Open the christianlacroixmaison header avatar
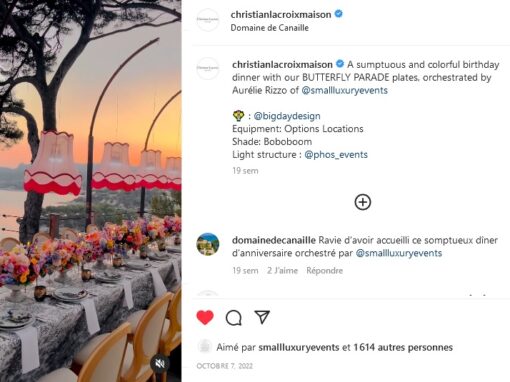 tap(208, 20)
